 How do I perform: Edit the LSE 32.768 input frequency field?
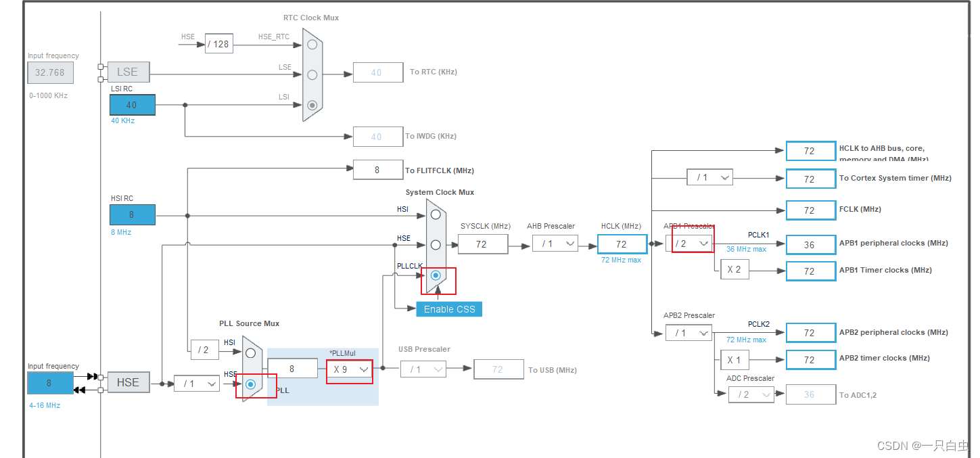(50, 72)
